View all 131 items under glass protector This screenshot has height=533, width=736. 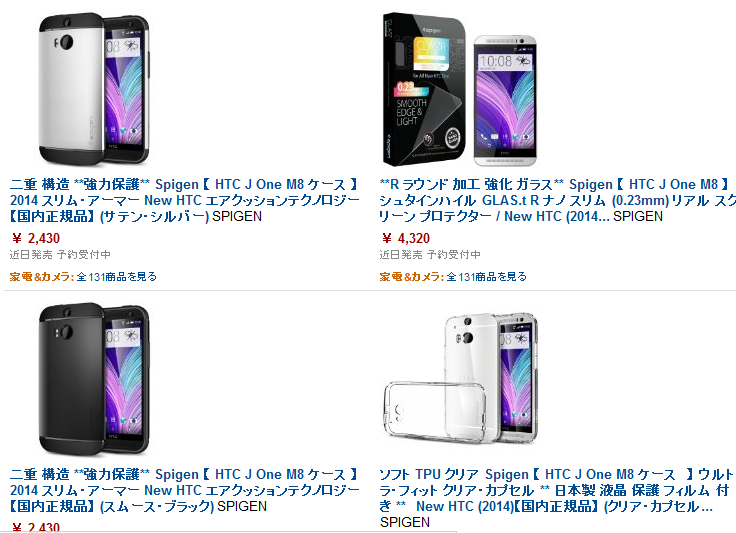pyautogui.click(x=486, y=277)
